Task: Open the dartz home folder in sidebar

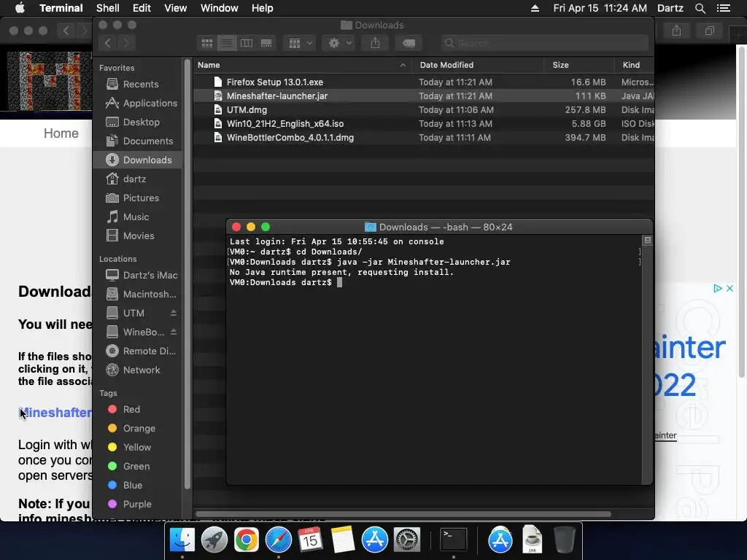Action: point(137,179)
